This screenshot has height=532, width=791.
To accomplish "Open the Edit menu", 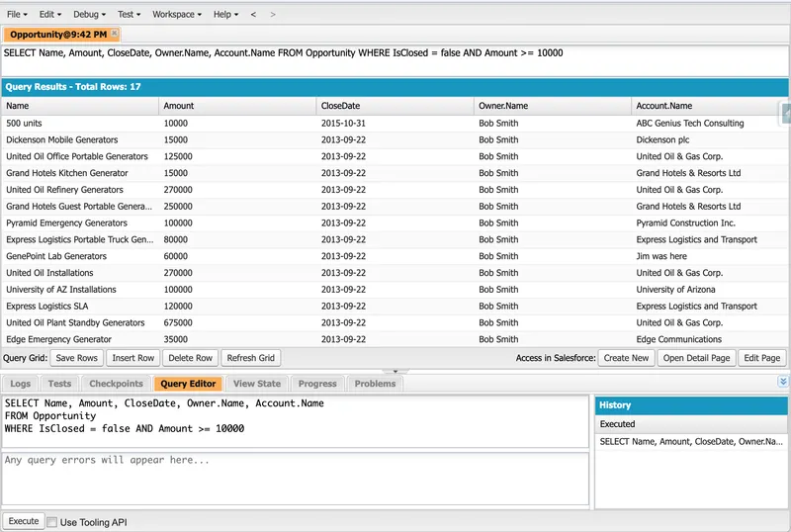I will click(50, 14).
